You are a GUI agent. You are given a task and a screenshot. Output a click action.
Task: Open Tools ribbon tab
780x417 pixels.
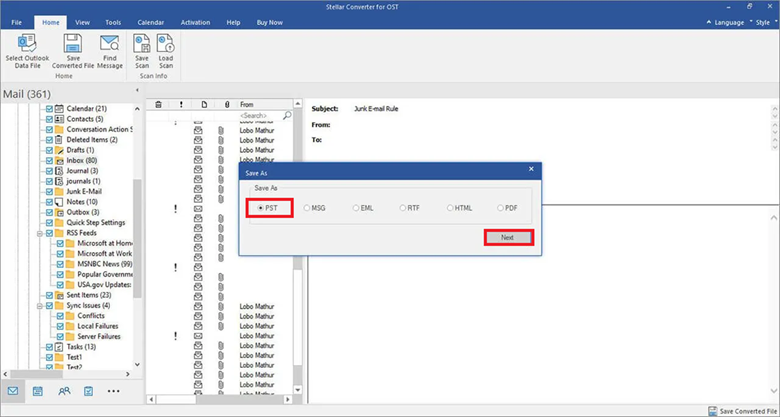(113, 22)
